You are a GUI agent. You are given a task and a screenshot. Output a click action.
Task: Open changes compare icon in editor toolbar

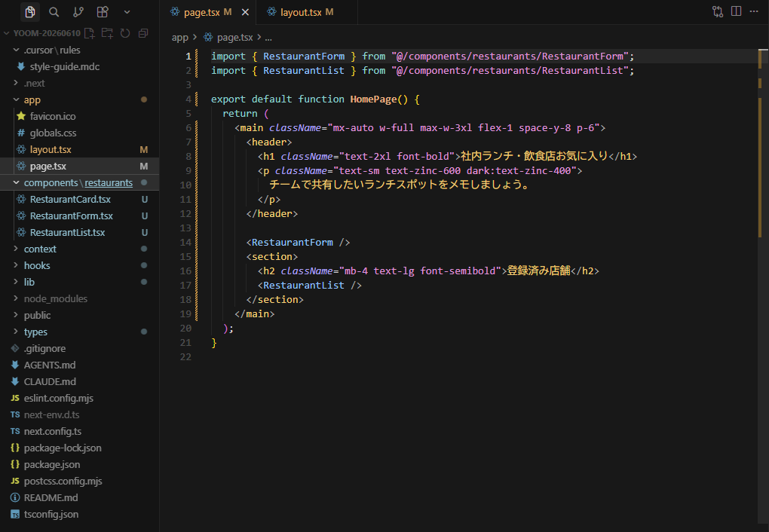(718, 12)
